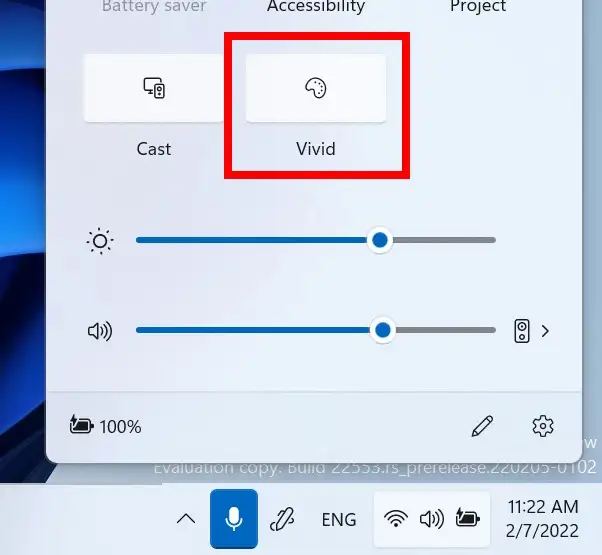Viewport: 602px width, 555px height.
Task: Click the Project quick setting label
Action: point(478,6)
